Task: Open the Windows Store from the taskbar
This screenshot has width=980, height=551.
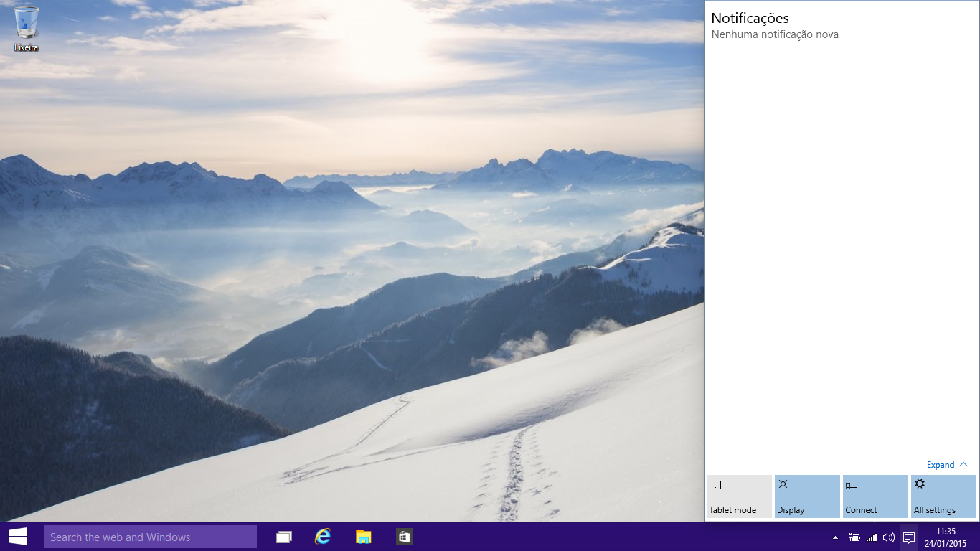Action: tap(404, 537)
